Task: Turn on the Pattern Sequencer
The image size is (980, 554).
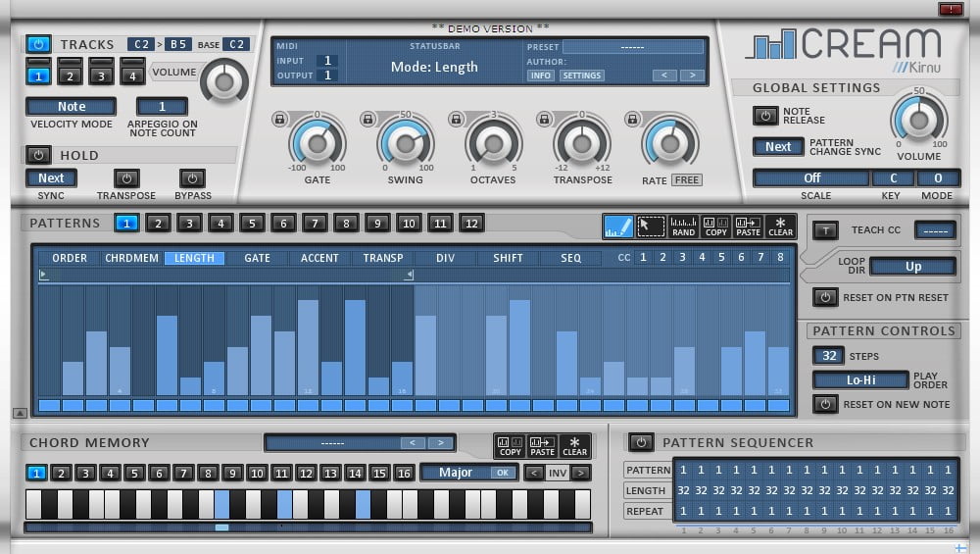Action: 641,442
